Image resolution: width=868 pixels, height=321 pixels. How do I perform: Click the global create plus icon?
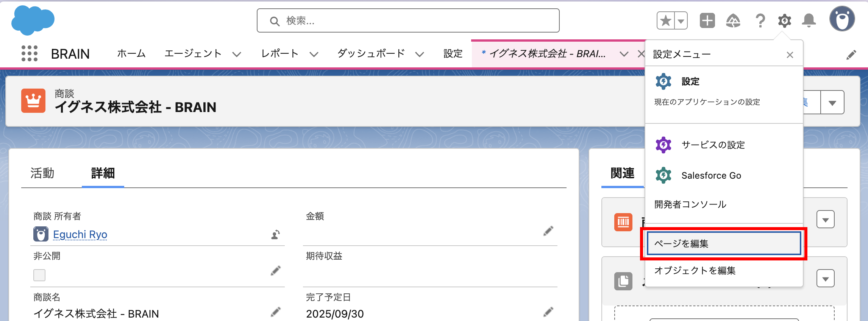(x=707, y=20)
